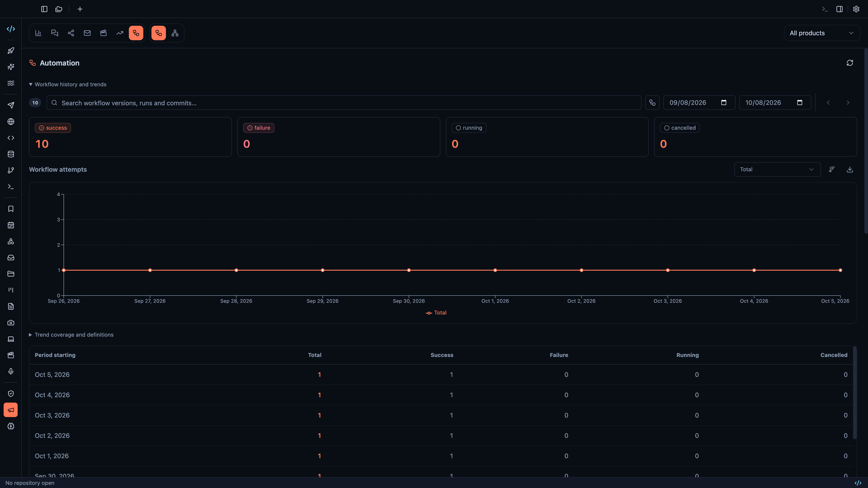This screenshot has width=868, height=488.
Task: Select the share nodes toolbar icon
Action: click(71, 33)
